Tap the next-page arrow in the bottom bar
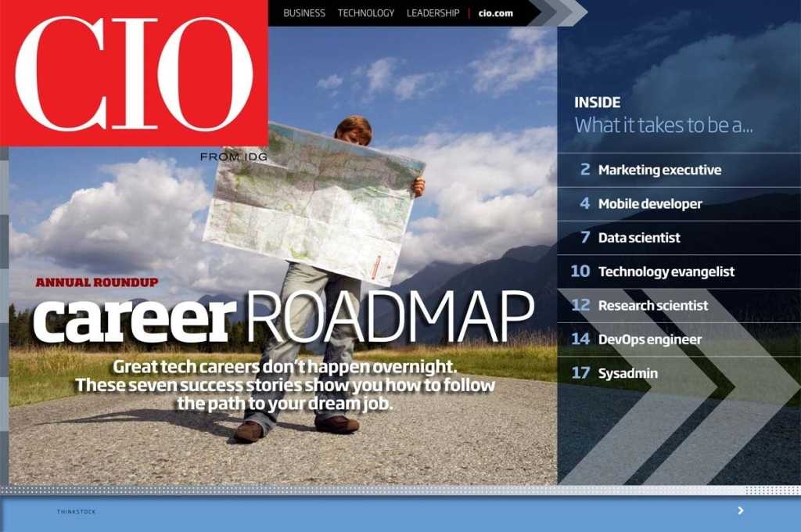Image resolution: width=801 pixels, height=532 pixels. 741,510
